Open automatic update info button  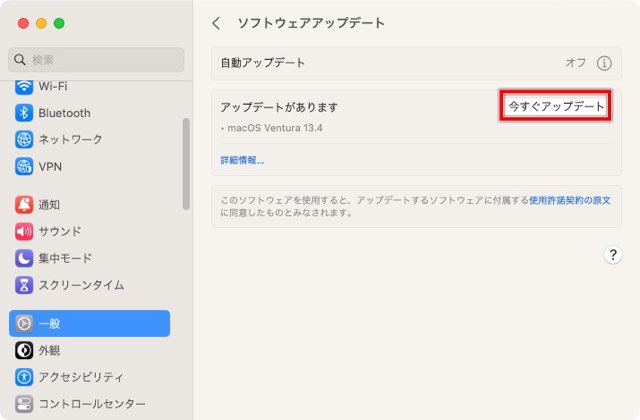(604, 63)
